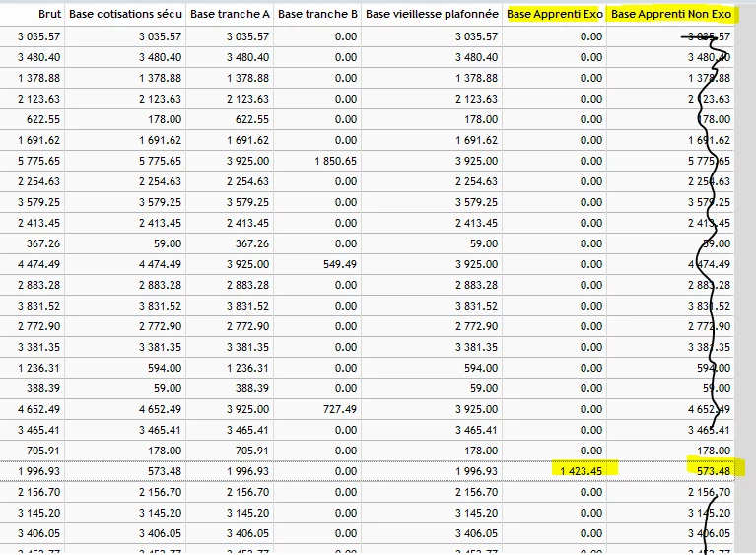Screen dimensions: 756x555
Task: Select 3 381.35 in Base cotisations sécu
Action: [x=160, y=348]
